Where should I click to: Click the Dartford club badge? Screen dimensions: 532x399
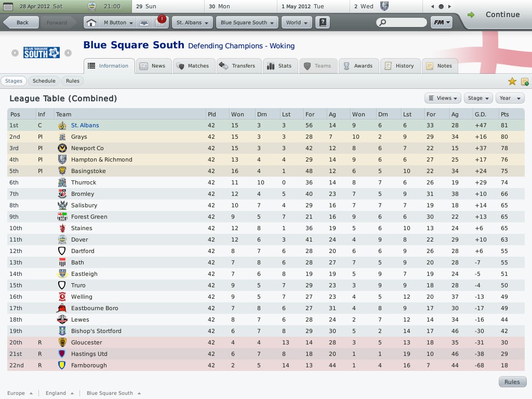pyautogui.click(x=62, y=251)
